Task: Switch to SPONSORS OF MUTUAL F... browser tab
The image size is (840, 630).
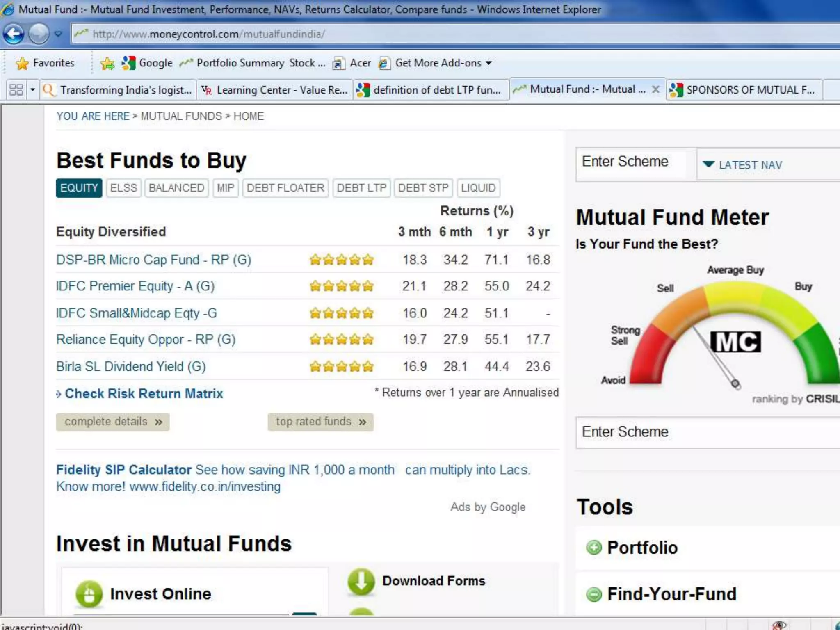Action: (x=744, y=90)
